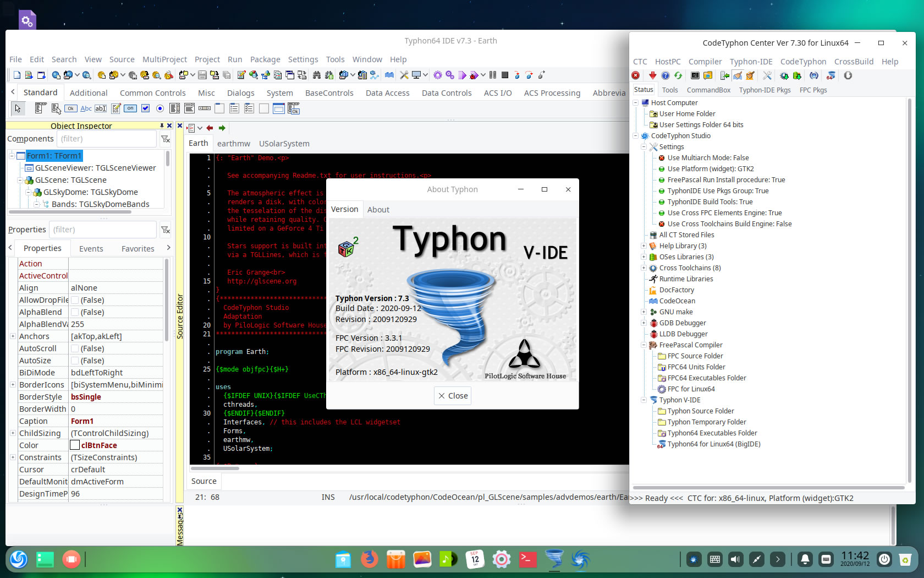Pick the TButton 'Ok' component icon
This screenshot has width=924, height=578.
coord(71,108)
